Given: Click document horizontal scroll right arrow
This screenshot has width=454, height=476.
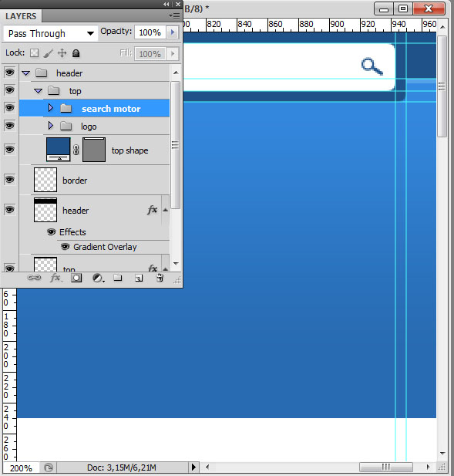Looking at the screenshot, I should (428, 467).
